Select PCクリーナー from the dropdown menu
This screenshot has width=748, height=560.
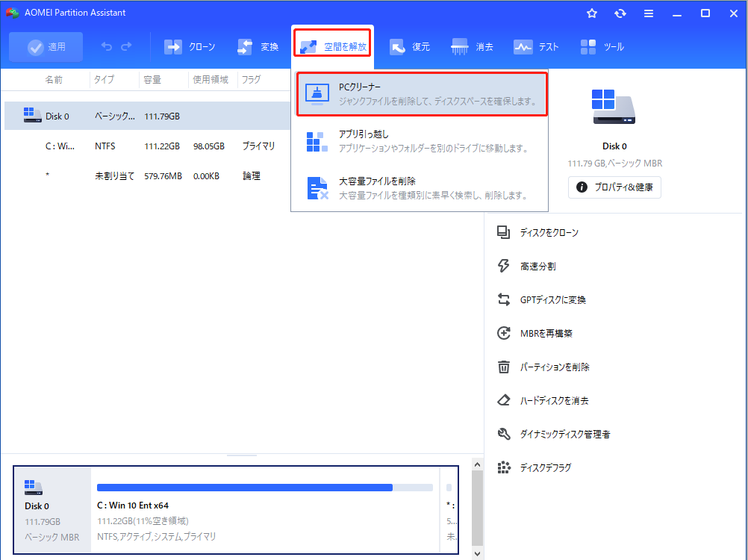tap(422, 94)
